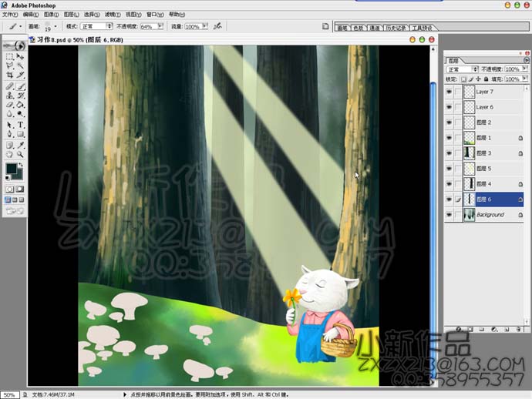This screenshot has height=399, width=532.
Task: Open the 流量 flow slider arrow
Action: pos(205,26)
